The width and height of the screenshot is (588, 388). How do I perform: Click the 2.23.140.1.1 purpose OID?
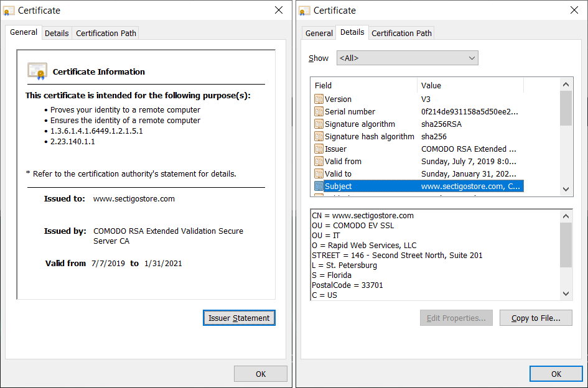pos(72,141)
